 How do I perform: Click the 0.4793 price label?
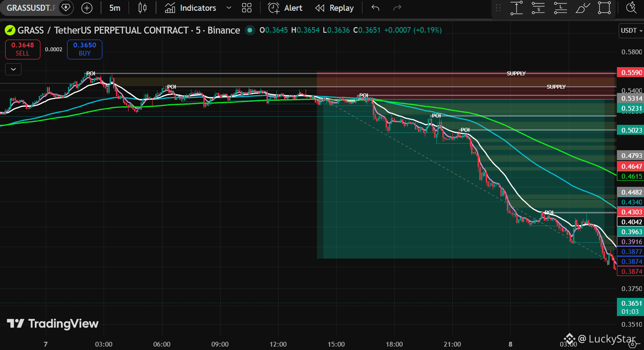coord(630,155)
